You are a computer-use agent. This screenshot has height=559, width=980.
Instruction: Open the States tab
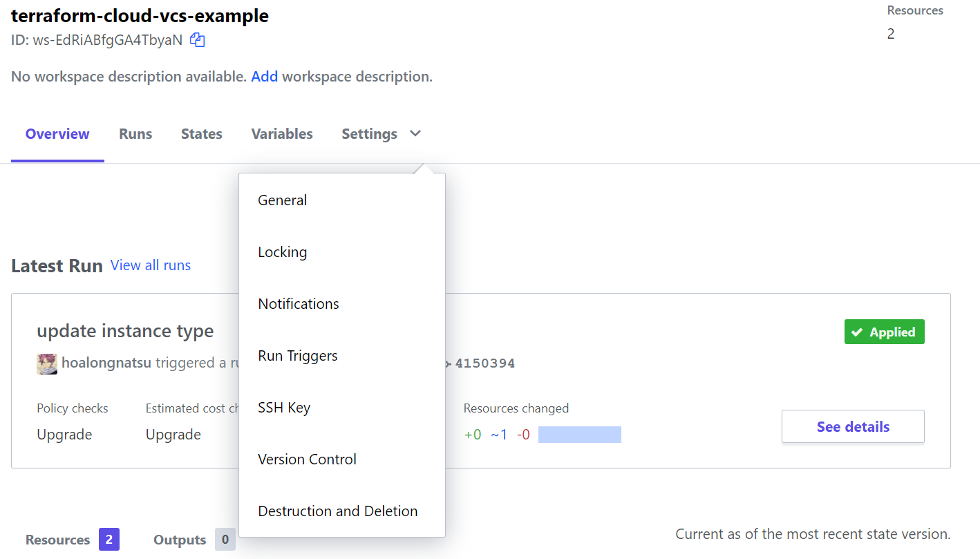click(202, 134)
